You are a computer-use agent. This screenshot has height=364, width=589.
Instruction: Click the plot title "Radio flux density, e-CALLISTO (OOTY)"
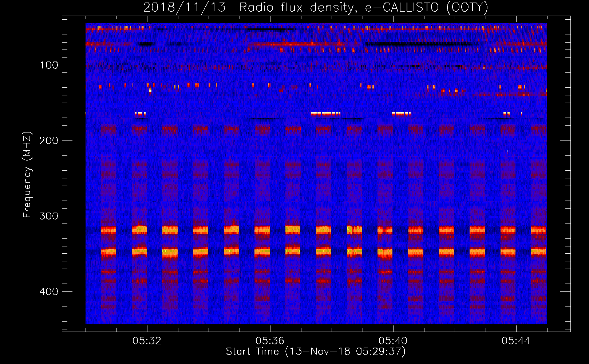tap(363, 7)
